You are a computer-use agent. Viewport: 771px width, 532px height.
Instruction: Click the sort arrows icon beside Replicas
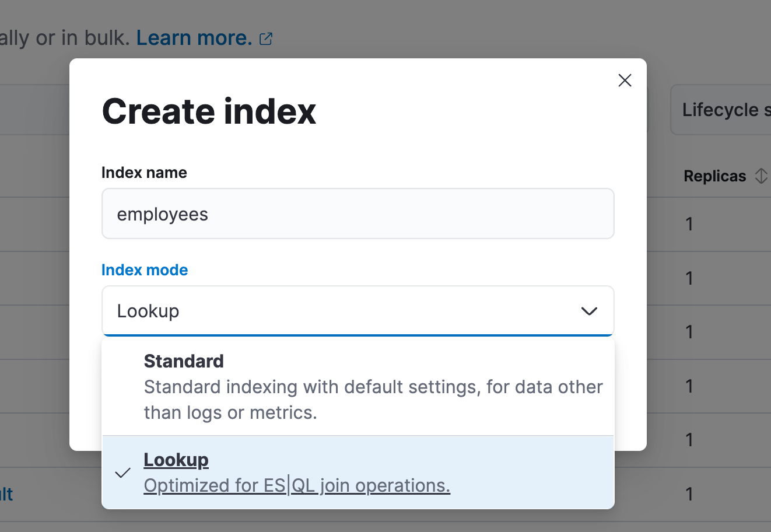click(x=761, y=176)
